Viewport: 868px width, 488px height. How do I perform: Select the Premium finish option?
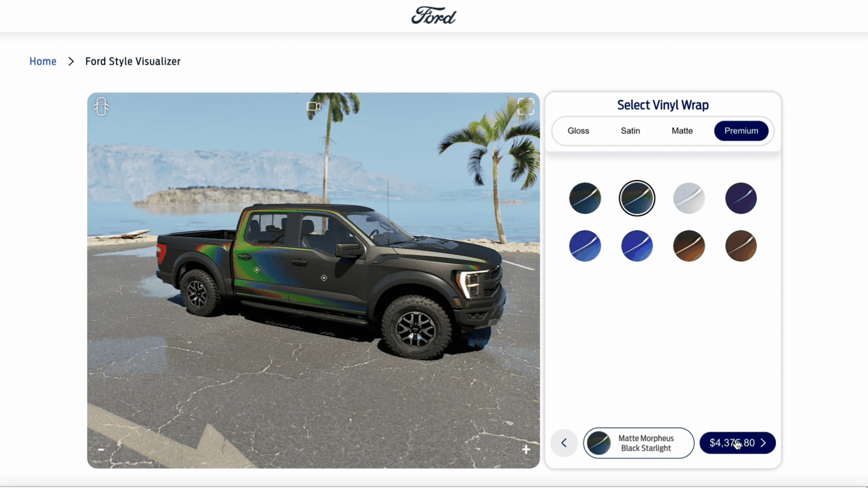click(x=741, y=131)
